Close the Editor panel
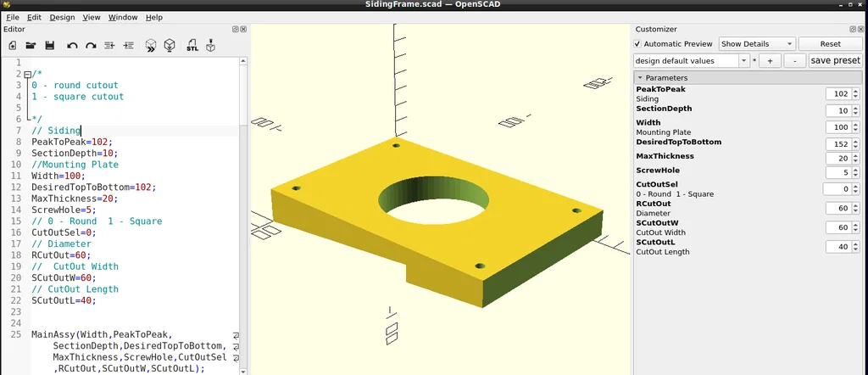This screenshot has height=375, width=868. pyautogui.click(x=243, y=30)
